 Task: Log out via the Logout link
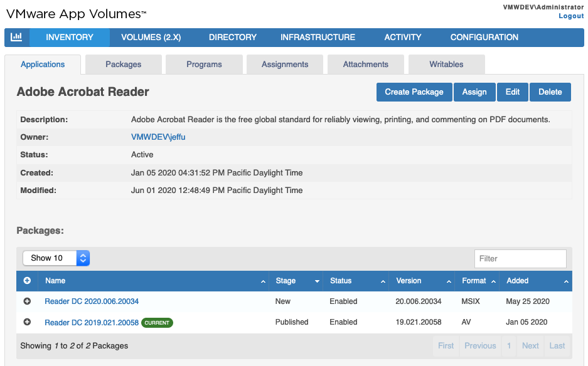click(x=570, y=16)
